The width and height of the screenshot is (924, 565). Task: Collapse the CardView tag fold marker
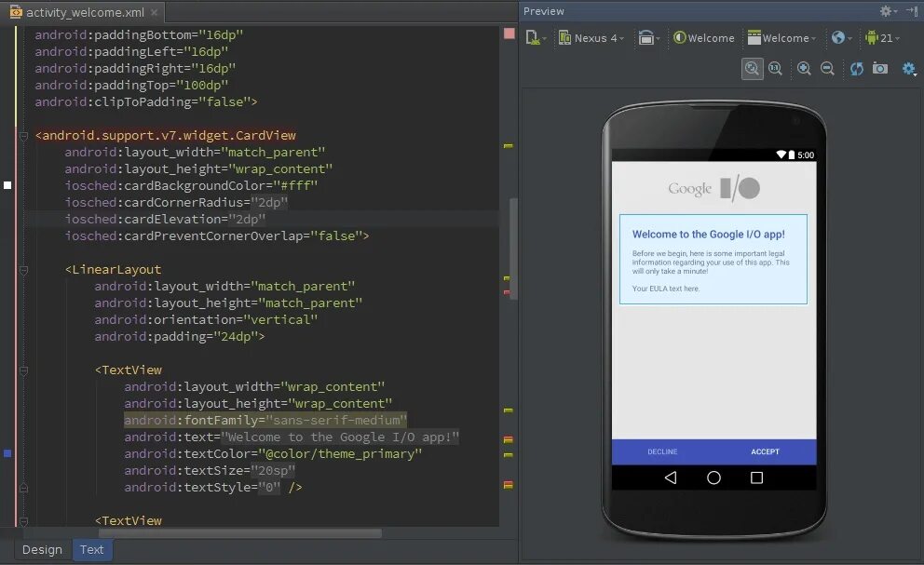point(23,136)
